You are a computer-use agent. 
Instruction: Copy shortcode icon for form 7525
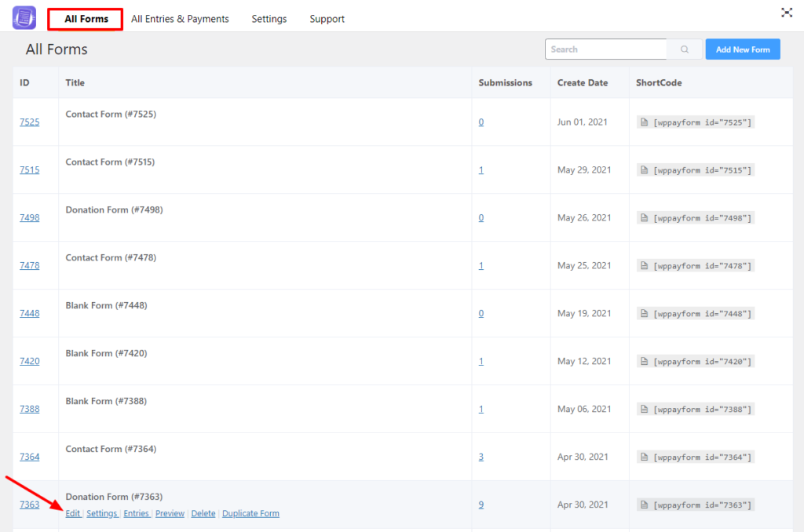coord(644,122)
